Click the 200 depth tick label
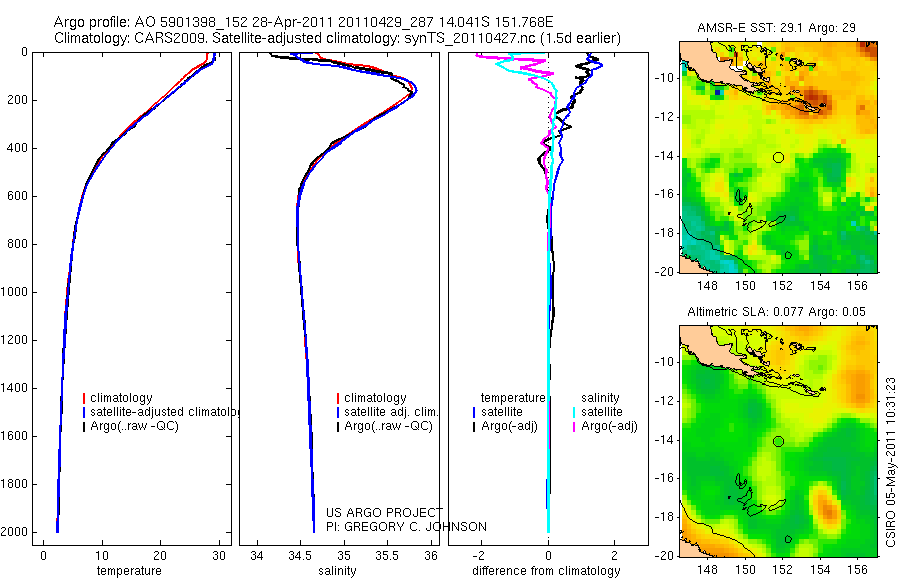Viewport: 900px width, 580px height. coord(18,100)
